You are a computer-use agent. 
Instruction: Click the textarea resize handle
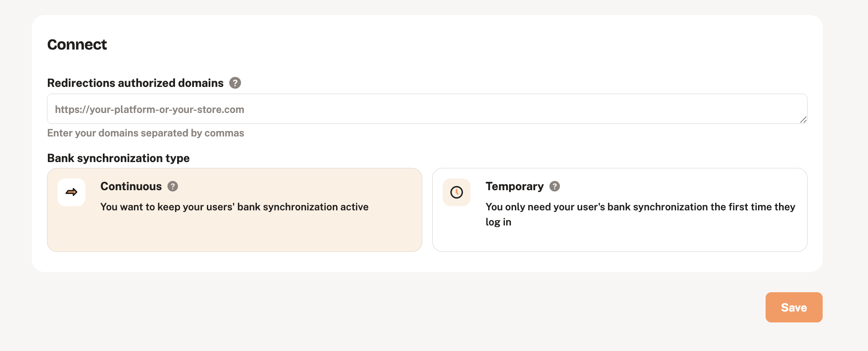pyautogui.click(x=803, y=120)
